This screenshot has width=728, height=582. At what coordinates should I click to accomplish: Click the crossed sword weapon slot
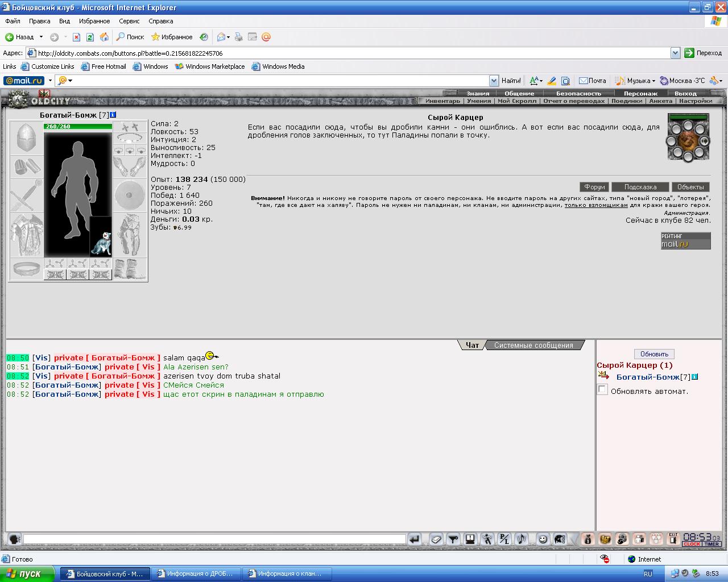coord(26,196)
